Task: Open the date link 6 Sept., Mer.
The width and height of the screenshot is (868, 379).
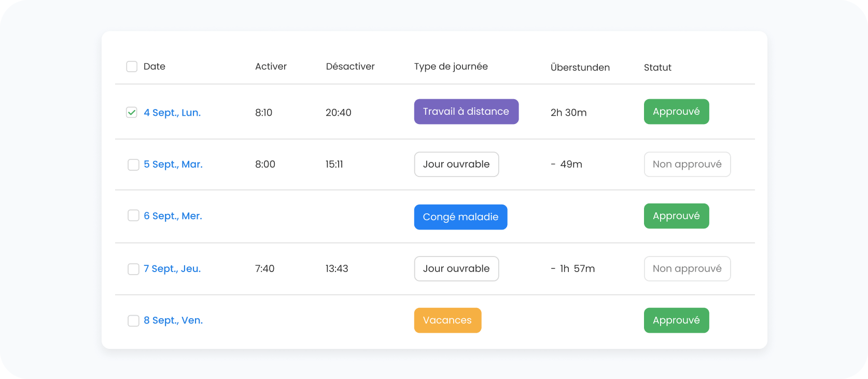Action: [173, 215]
